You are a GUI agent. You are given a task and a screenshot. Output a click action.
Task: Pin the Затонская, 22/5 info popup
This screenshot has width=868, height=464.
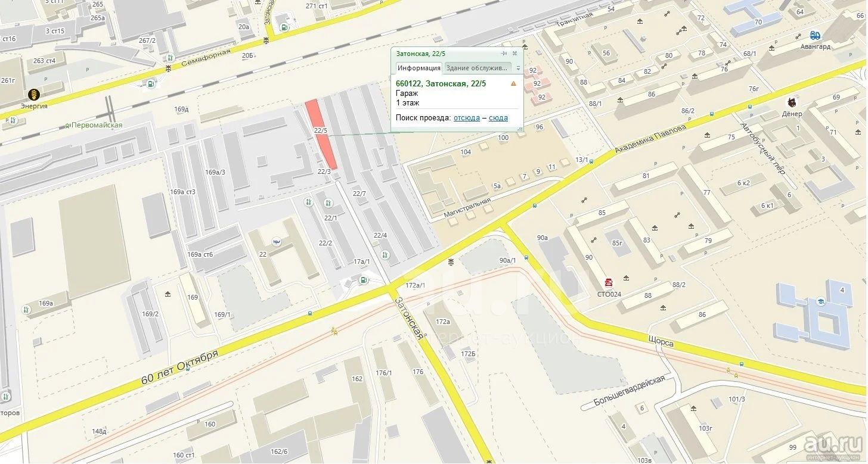504,54
